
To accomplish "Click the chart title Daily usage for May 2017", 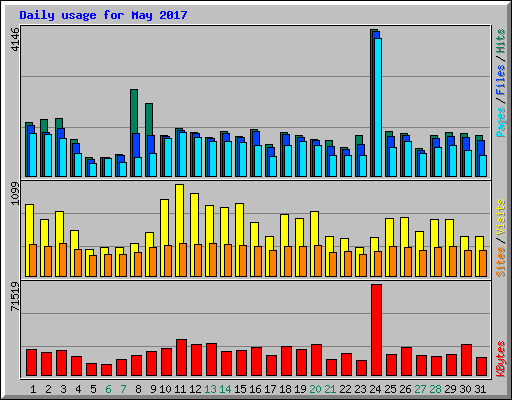I will coord(103,15).
